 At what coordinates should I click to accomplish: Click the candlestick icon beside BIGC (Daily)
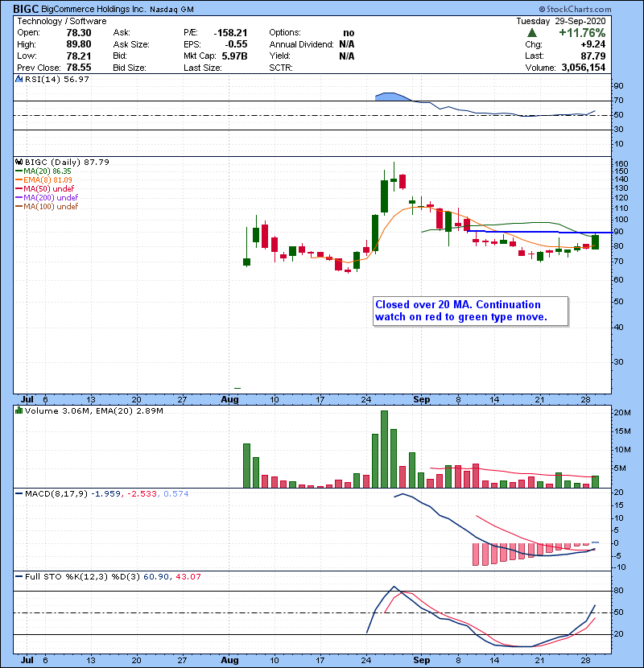point(19,162)
